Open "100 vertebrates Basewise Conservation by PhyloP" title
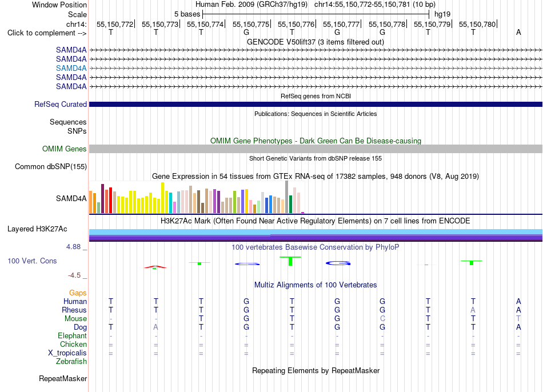543x392 pixels. (x=316, y=247)
